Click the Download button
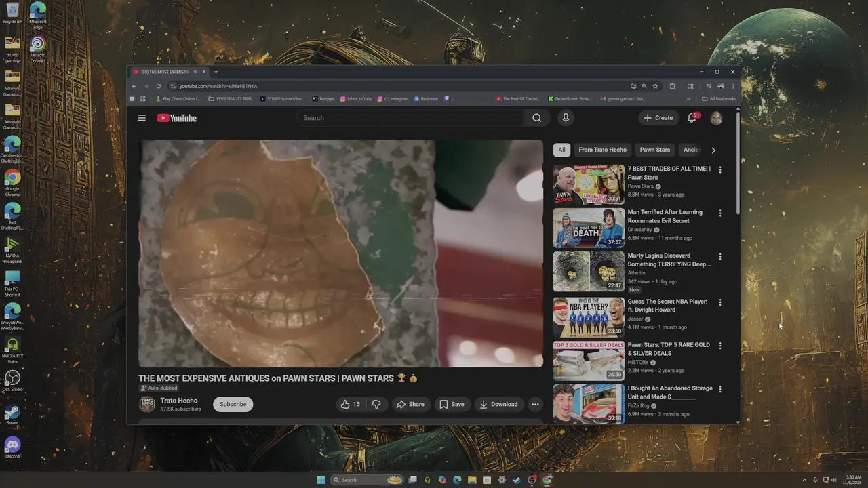 point(498,404)
